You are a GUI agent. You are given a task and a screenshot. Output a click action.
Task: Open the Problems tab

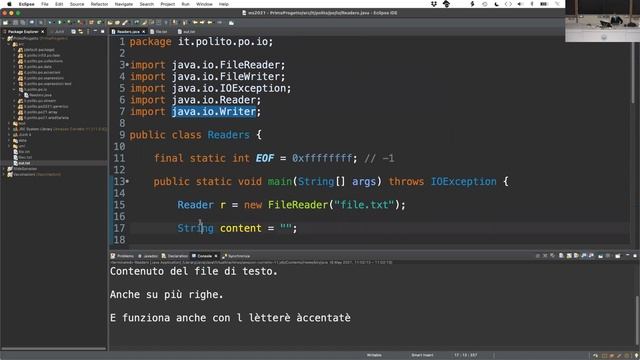coord(122,256)
